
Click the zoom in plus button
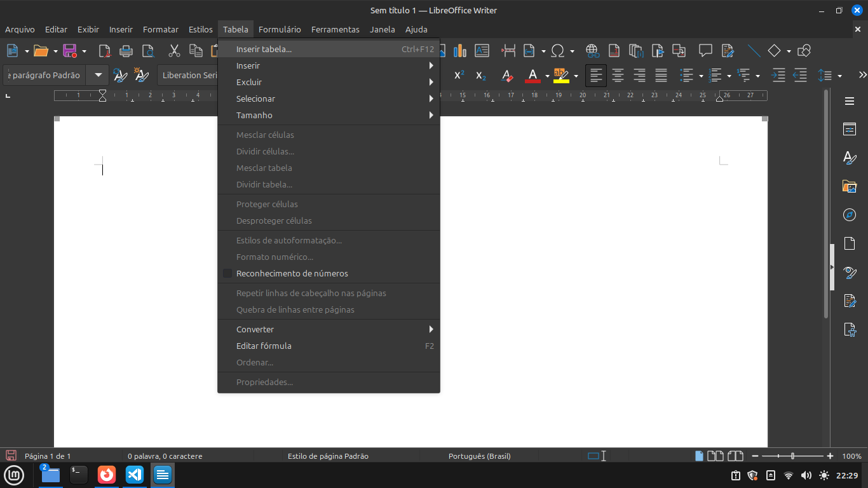(830, 456)
